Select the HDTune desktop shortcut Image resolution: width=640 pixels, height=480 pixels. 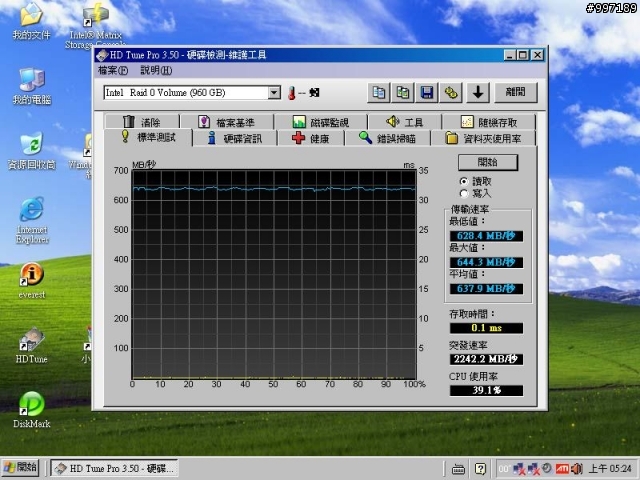coord(31,345)
